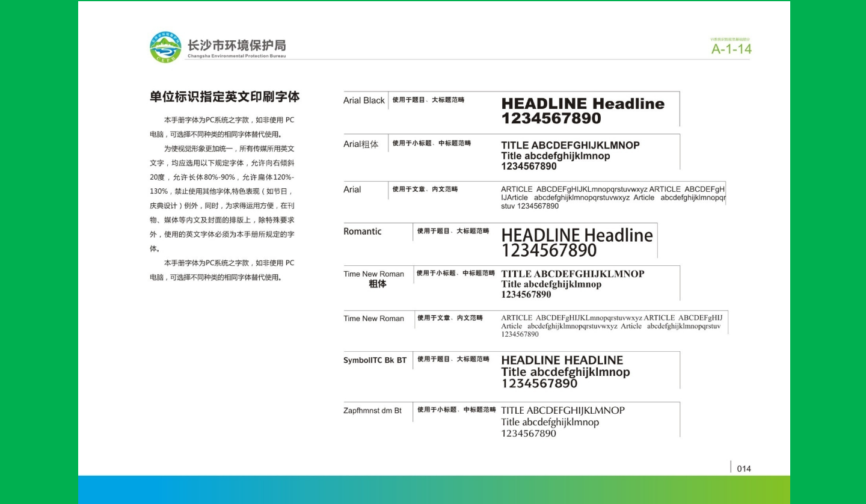This screenshot has height=504, width=866.
Task: Click the page code A-1-14
Action: (x=731, y=50)
